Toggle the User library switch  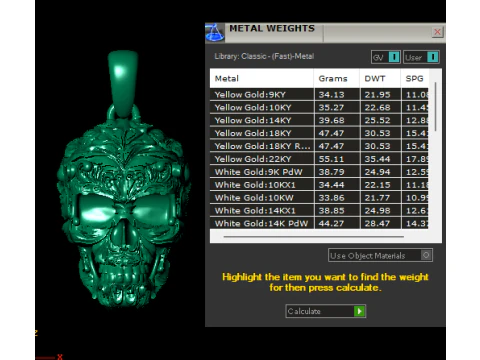pyautogui.click(x=421, y=57)
